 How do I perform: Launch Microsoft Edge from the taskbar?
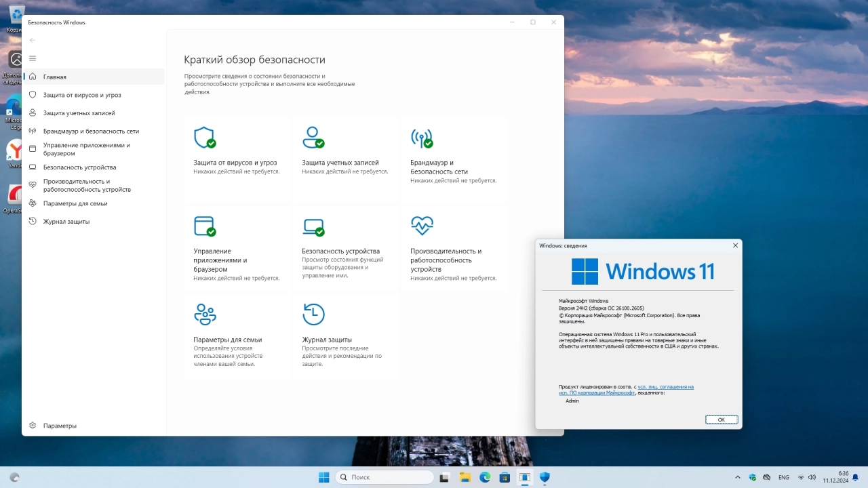pyautogui.click(x=485, y=477)
